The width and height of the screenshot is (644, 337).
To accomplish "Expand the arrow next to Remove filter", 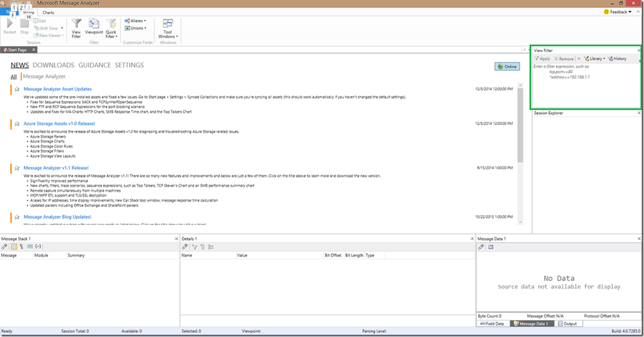I will pyautogui.click(x=579, y=59).
